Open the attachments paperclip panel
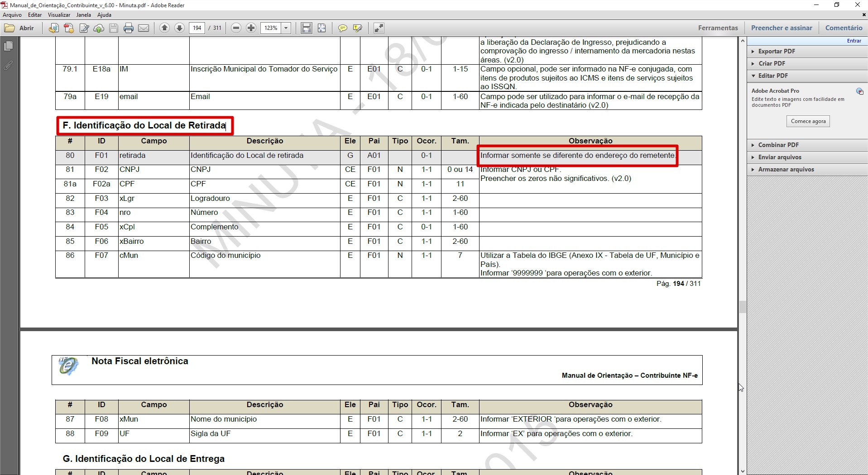This screenshot has width=868, height=475. [9, 66]
